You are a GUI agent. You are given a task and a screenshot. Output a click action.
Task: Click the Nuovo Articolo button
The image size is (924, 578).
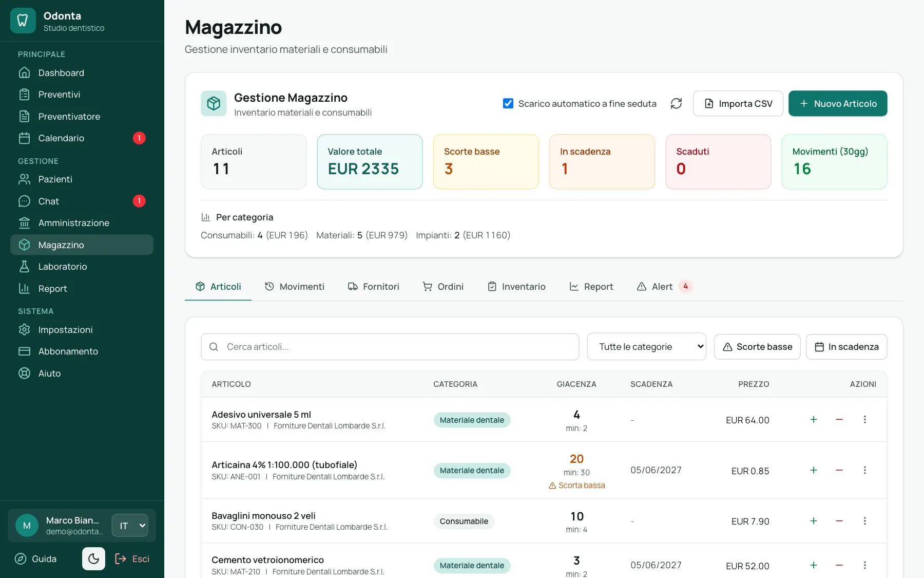838,103
